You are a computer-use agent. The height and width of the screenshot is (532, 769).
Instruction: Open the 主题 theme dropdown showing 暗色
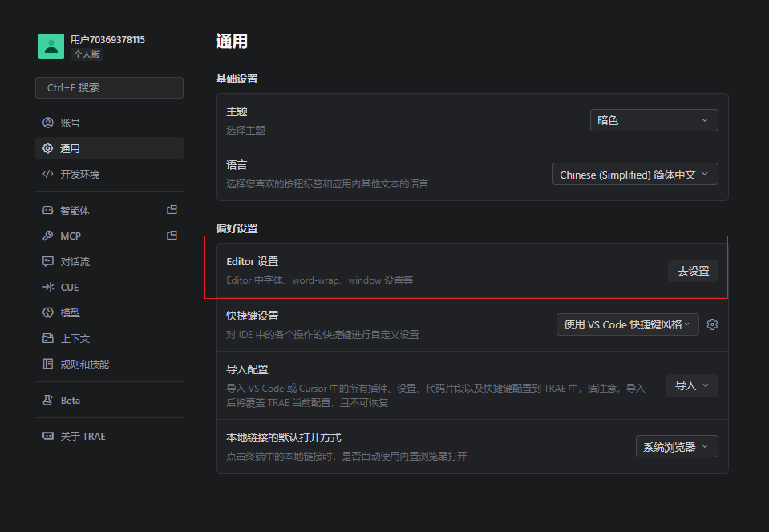pos(654,120)
